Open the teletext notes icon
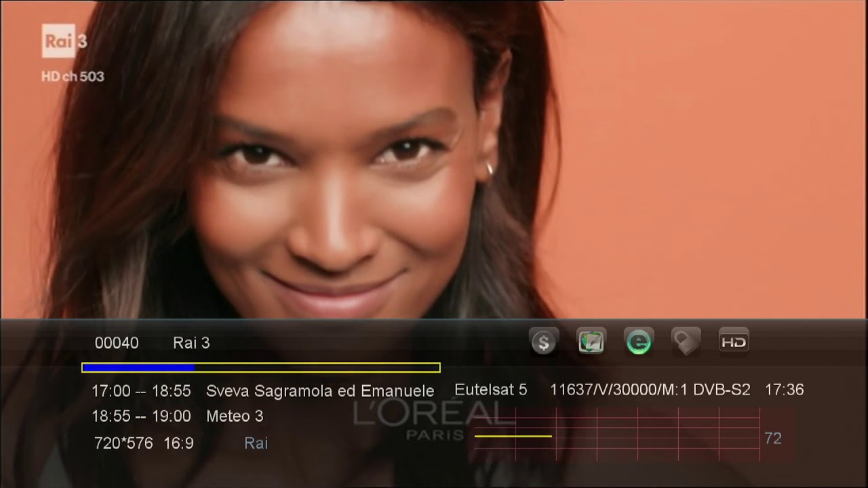 click(591, 342)
